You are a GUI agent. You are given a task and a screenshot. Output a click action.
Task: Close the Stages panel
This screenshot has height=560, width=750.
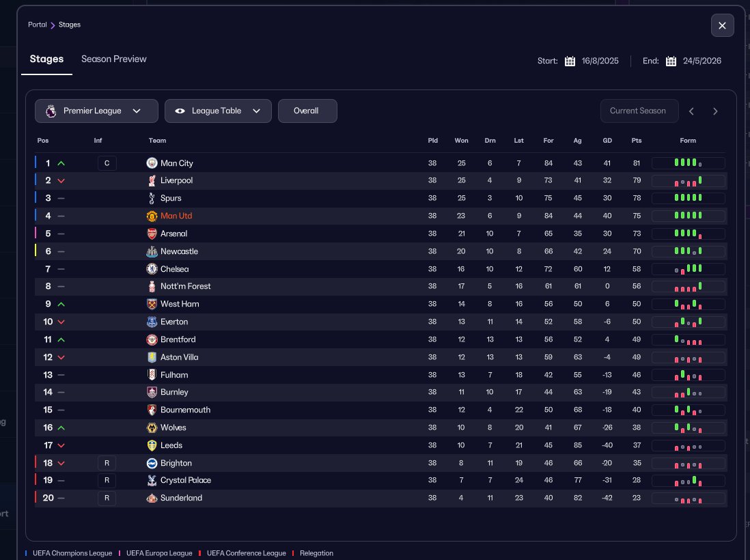pyautogui.click(x=722, y=25)
